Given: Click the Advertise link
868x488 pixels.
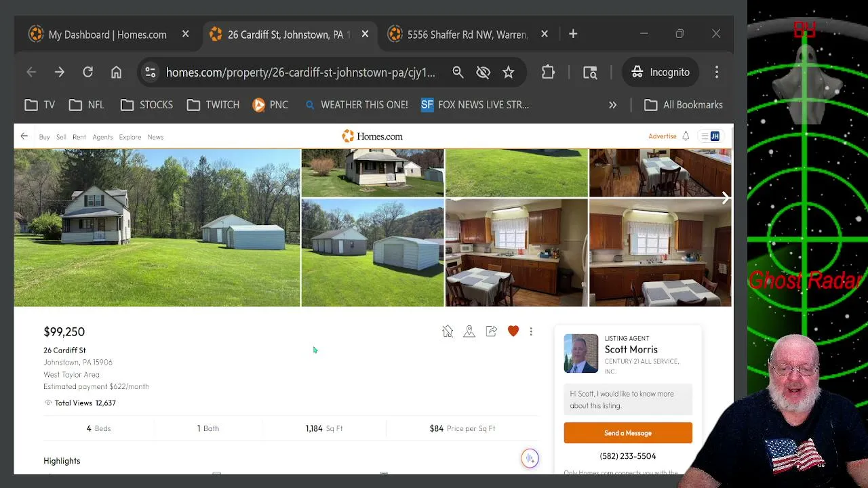Looking at the screenshot, I should pos(663,136).
